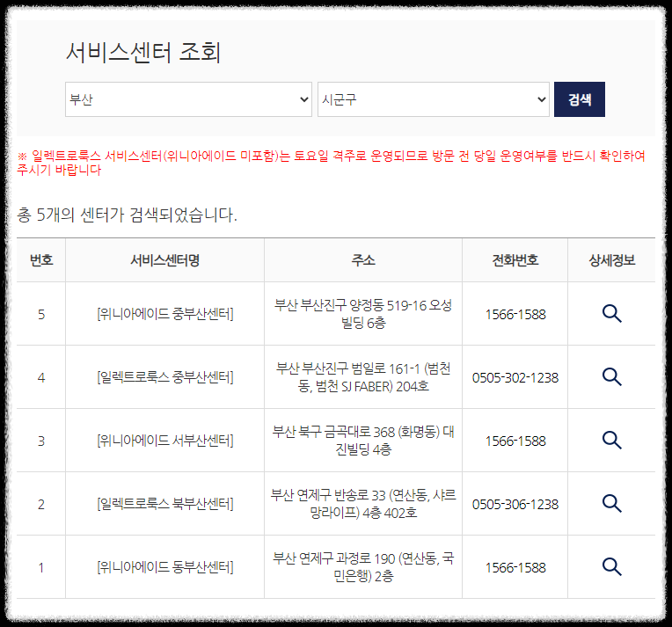Click row number 3 cell

(41, 441)
